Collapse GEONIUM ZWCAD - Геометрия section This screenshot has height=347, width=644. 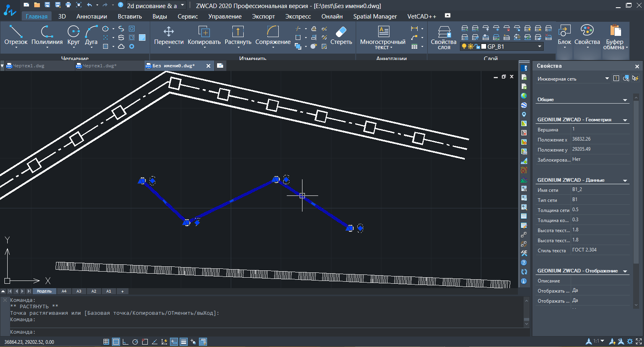pyautogui.click(x=625, y=120)
